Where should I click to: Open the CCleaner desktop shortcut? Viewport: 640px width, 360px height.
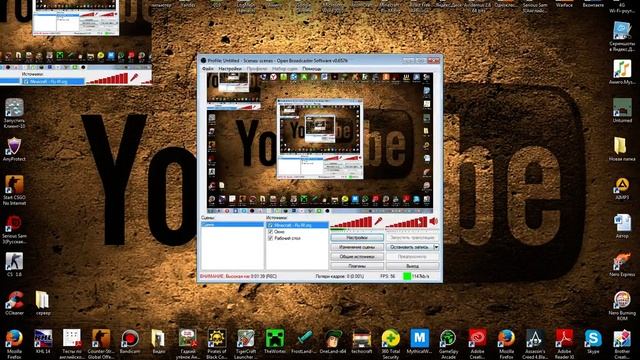click(x=14, y=303)
